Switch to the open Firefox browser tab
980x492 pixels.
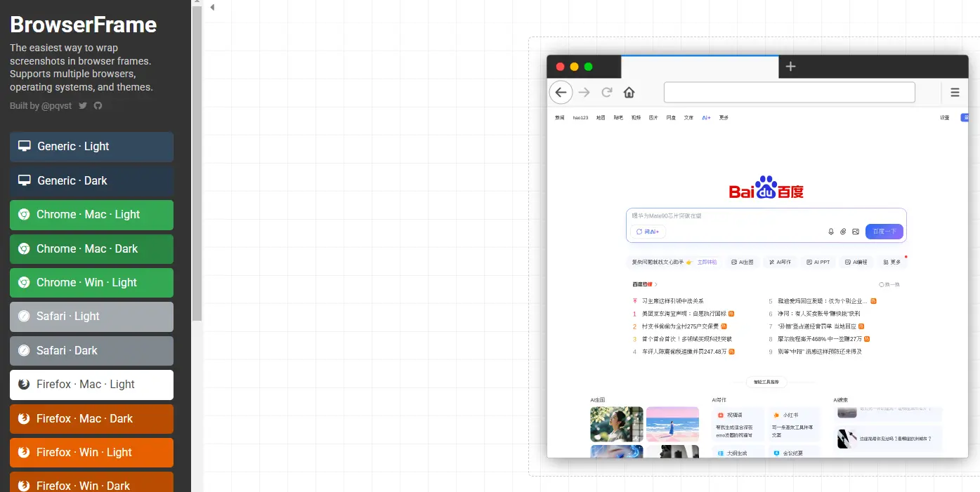(700, 67)
